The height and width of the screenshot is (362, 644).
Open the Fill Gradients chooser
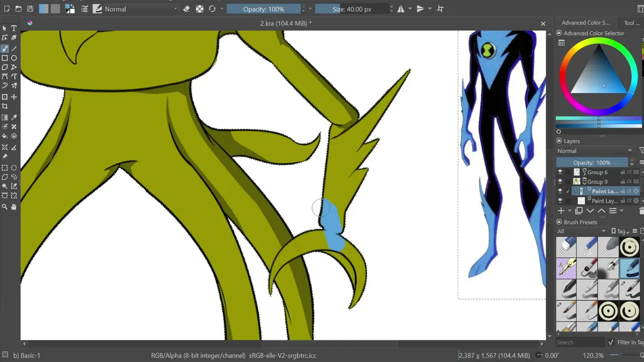click(x=44, y=9)
